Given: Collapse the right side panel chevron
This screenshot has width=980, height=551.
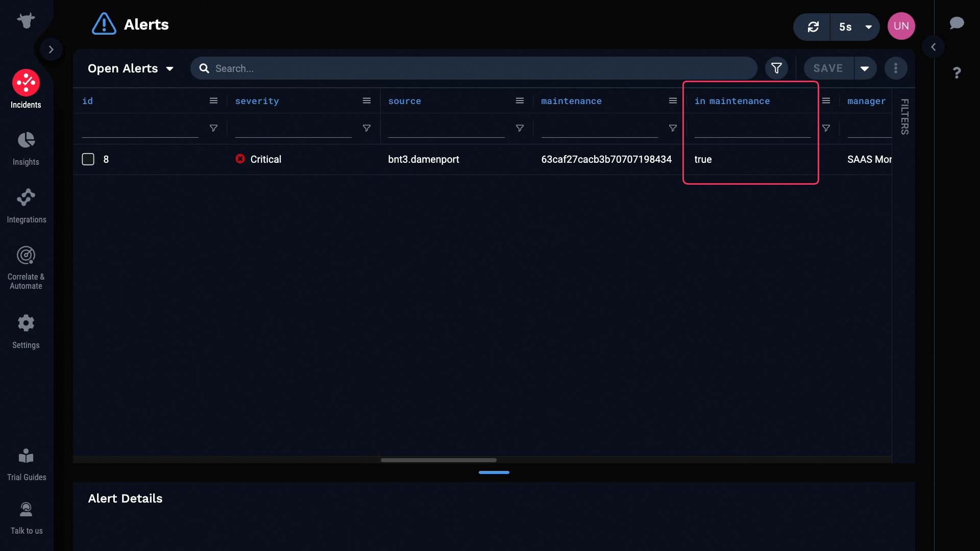Looking at the screenshot, I should click(933, 47).
